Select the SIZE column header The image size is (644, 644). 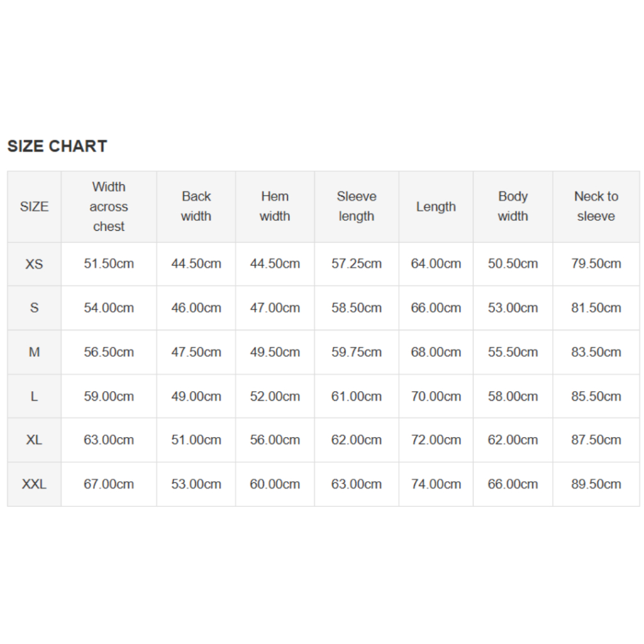(x=34, y=207)
